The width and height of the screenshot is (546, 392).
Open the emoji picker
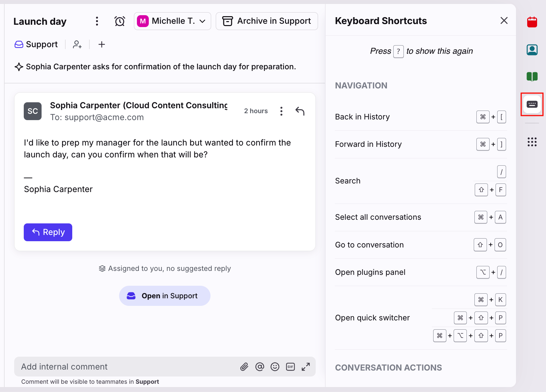pos(275,367)
